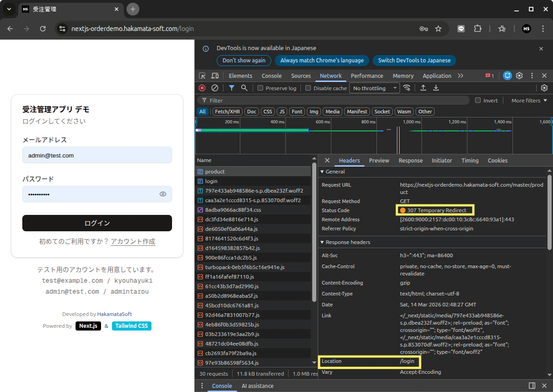Open the HakamataSoft link
The height and width of the screenshot is (392, 553).
point(115,314)
